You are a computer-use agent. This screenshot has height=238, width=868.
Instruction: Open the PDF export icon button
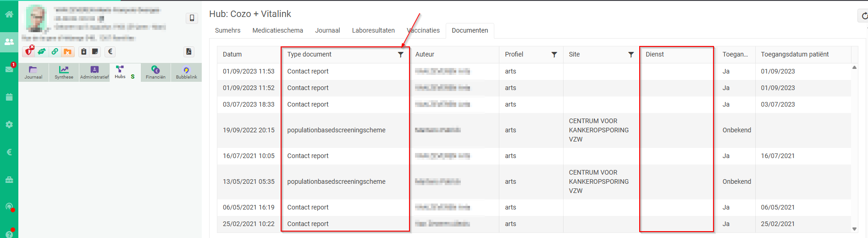tap(189, 51)
